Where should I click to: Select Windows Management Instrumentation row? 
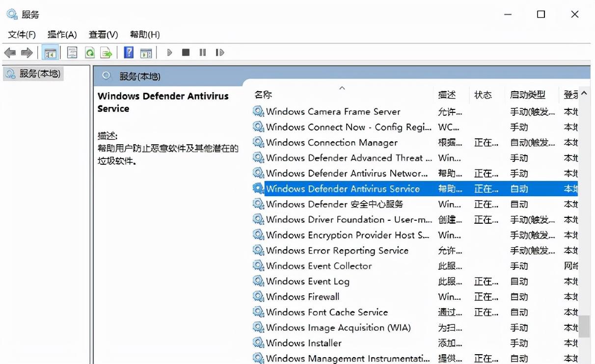click(x=415, y=358)
